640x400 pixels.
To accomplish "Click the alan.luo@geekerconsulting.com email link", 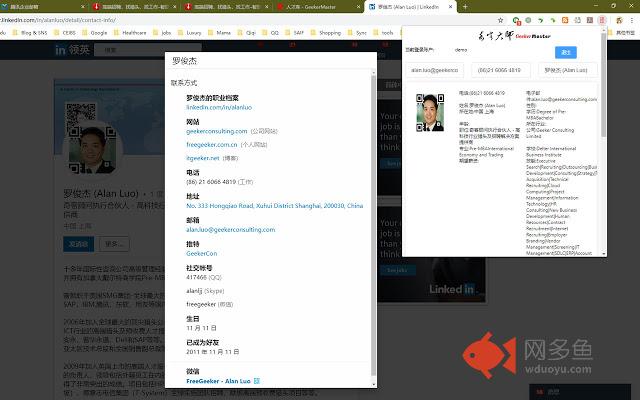I will [231, 229].
